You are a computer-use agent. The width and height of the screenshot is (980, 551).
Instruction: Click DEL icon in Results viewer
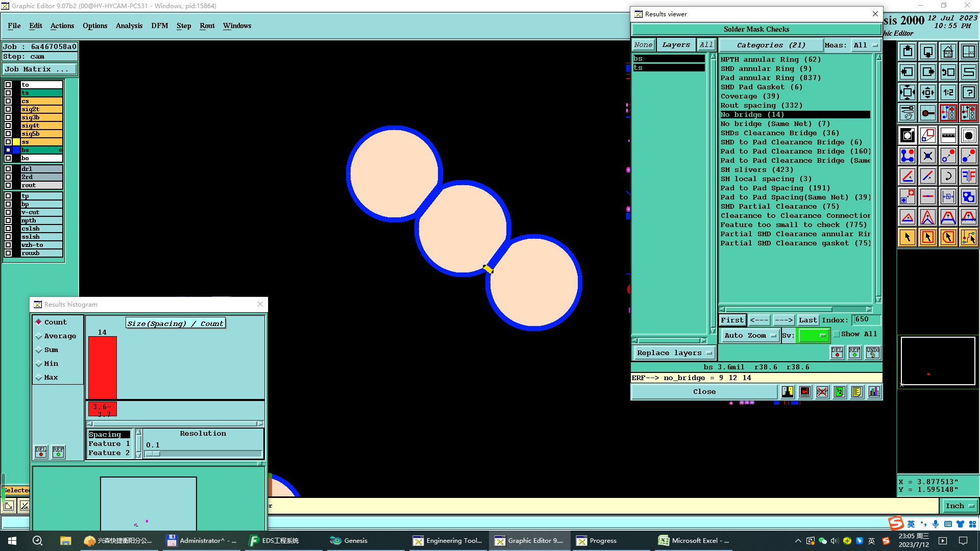837,352
